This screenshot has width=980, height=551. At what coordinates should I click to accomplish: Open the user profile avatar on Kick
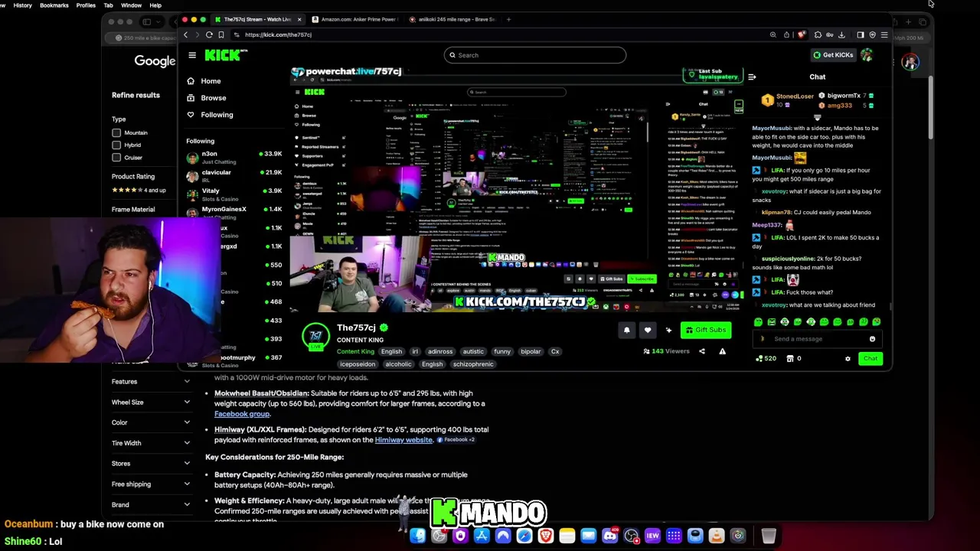(x=867, y=55)
